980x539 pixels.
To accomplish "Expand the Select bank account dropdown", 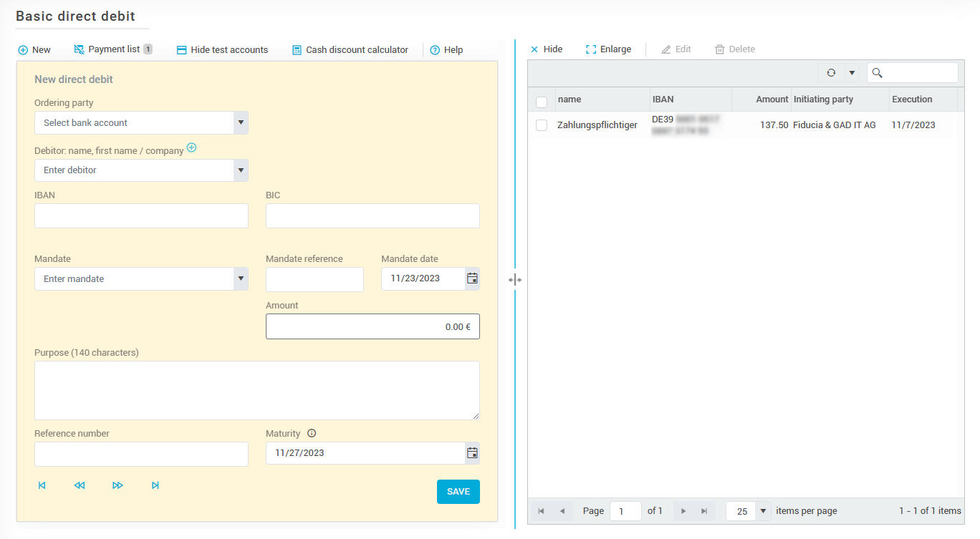I will click(x=241, y=123).
